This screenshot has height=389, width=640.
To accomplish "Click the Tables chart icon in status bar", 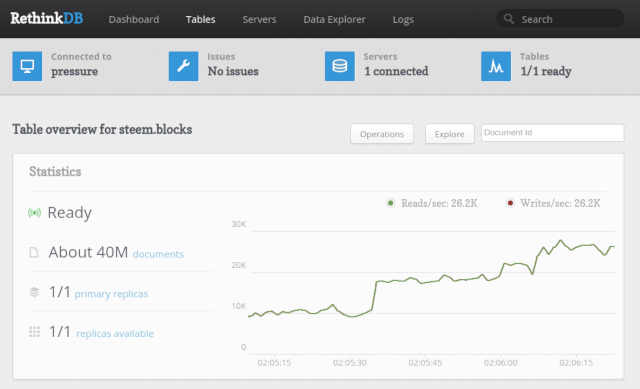I will (496, 66).
